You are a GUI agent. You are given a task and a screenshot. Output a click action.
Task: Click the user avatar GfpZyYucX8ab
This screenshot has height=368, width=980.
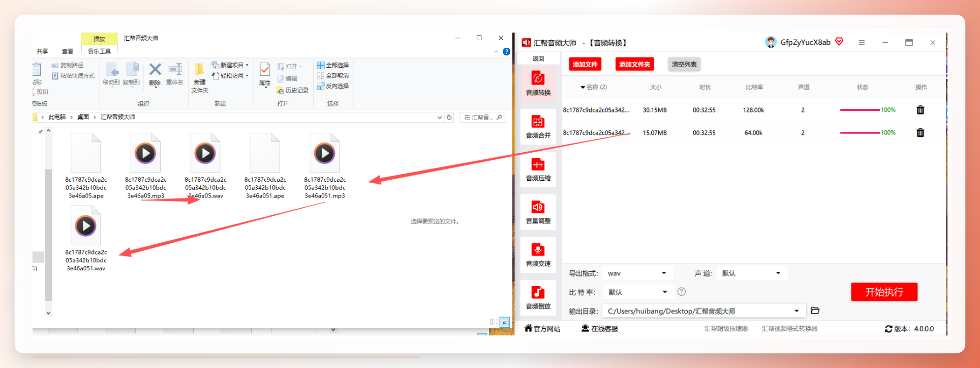tap(771, 42)
